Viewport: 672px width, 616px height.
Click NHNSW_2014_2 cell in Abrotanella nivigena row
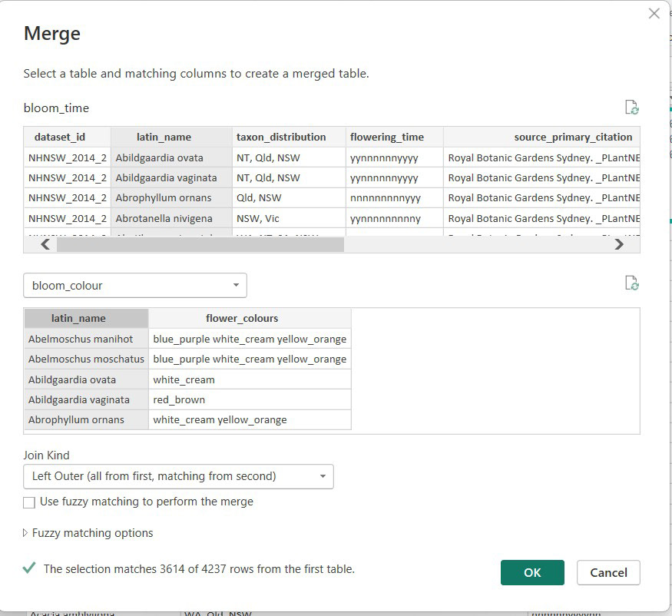click(x=68, y=218)
